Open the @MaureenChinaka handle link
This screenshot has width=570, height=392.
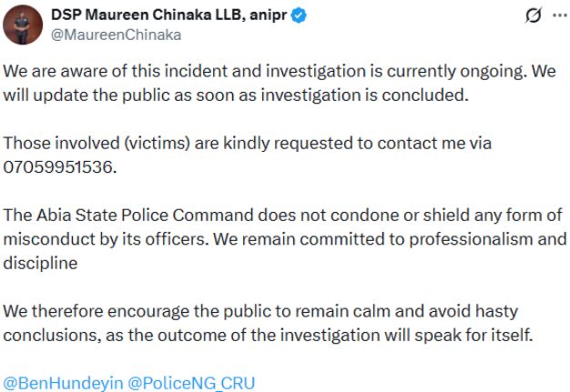tap(115, 35)
